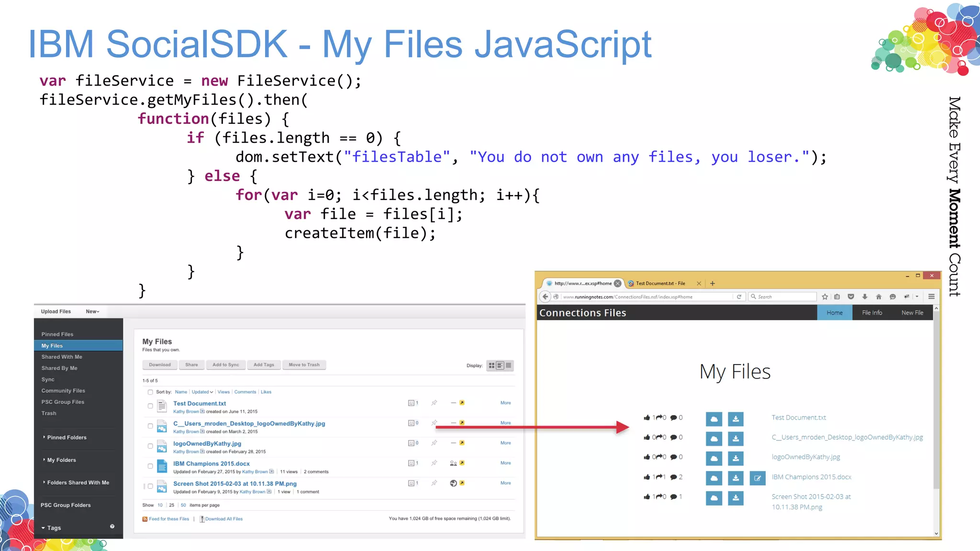The image size is (980, 551).
Task: Click the Tags help question mark icon
Action: (112, 526)
